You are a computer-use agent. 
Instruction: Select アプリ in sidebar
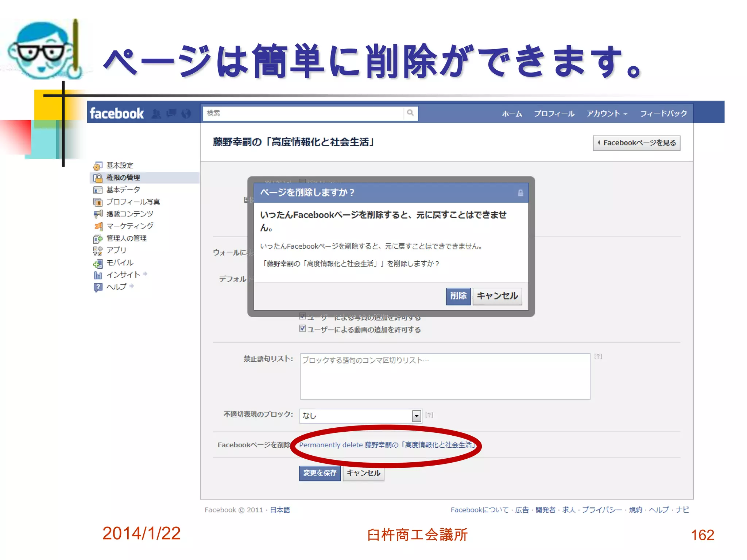point(116,250)
